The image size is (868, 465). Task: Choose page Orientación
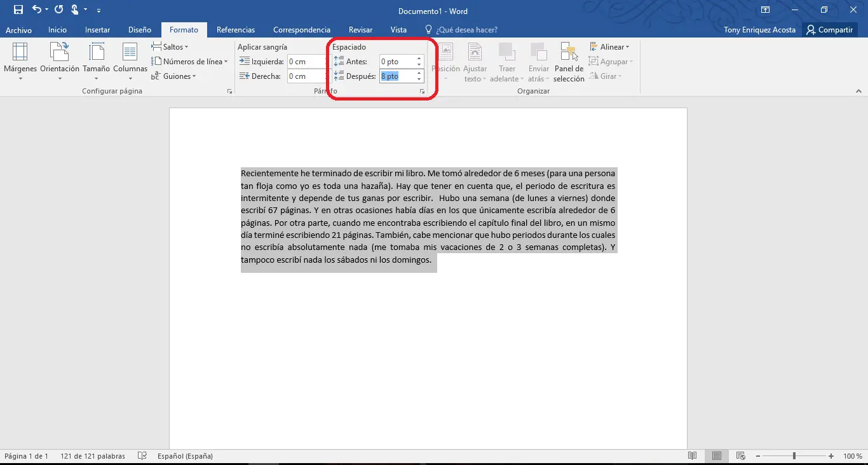pyautogui.click(x=60, y=62)
